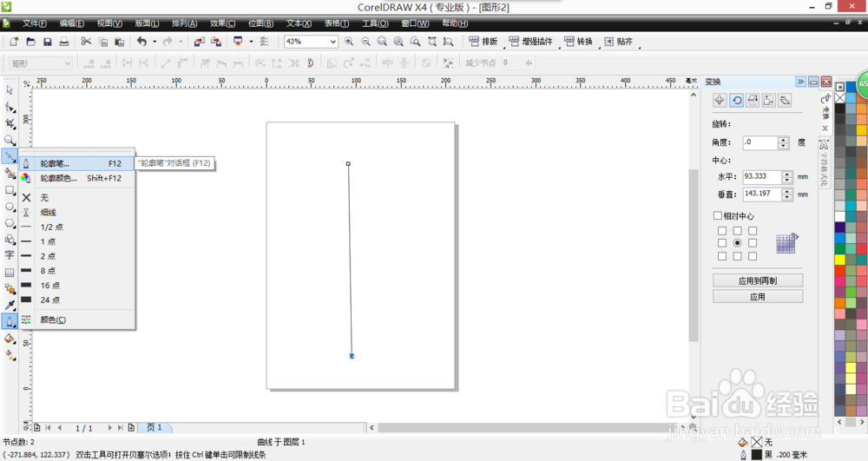
Task: Undo the last action with the arrow icon
Action: pos(142,42)
